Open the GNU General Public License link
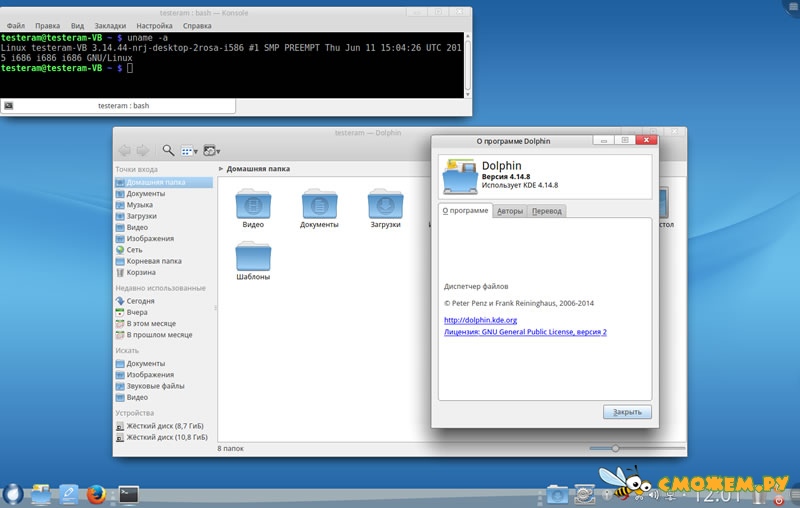The height and width of the screenshot is (508, 800). coord(525,332)
